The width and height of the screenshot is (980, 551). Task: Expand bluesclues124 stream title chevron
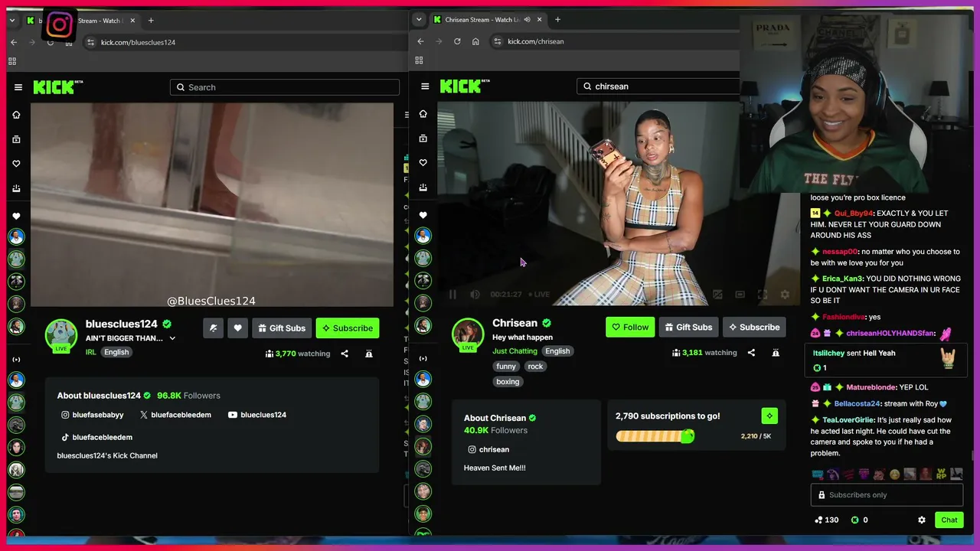172,338
